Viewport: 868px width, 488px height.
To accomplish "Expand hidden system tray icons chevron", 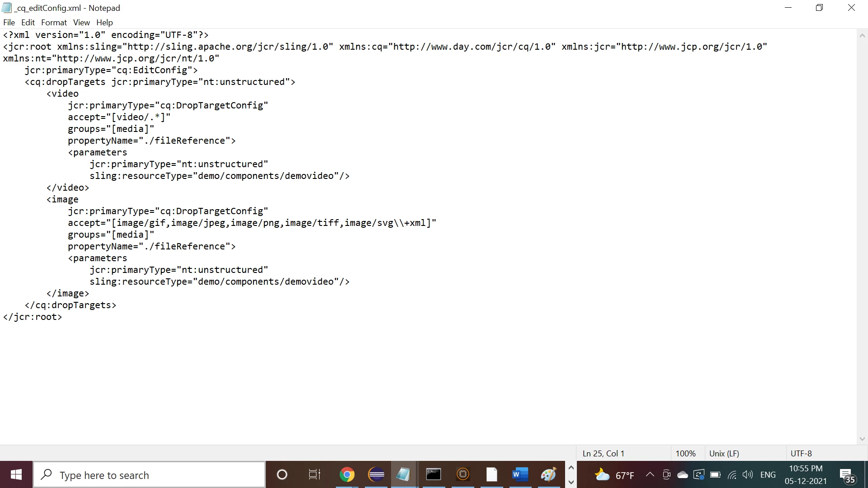I will (650, 474).
